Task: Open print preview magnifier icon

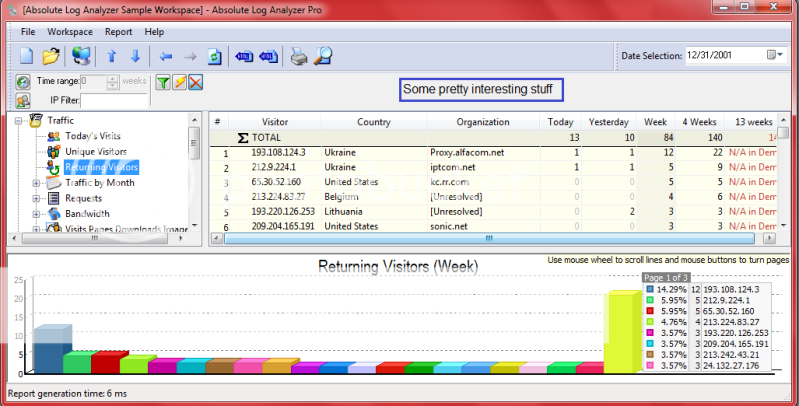Action: (x=322, y=57)
